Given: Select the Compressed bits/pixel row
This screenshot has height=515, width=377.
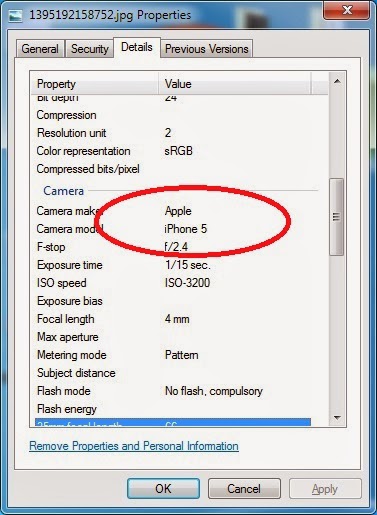Looking at the screenshot, I should [173, 169].
